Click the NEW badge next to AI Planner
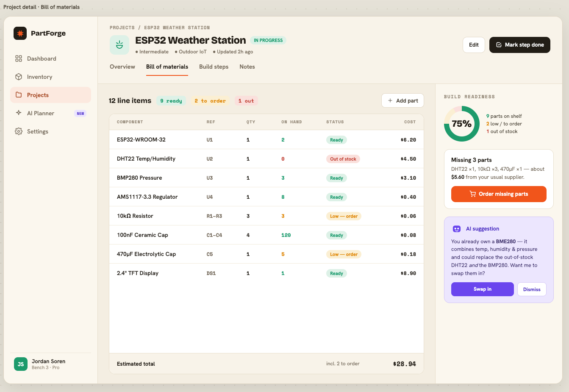 click(80, 113)
